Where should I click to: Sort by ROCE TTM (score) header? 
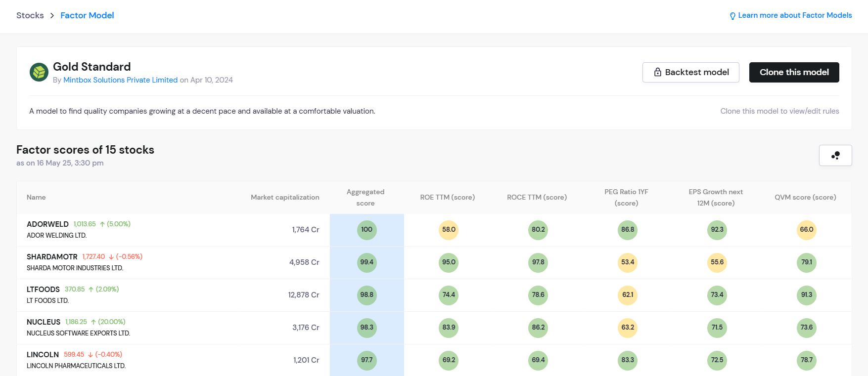(537, 197)
